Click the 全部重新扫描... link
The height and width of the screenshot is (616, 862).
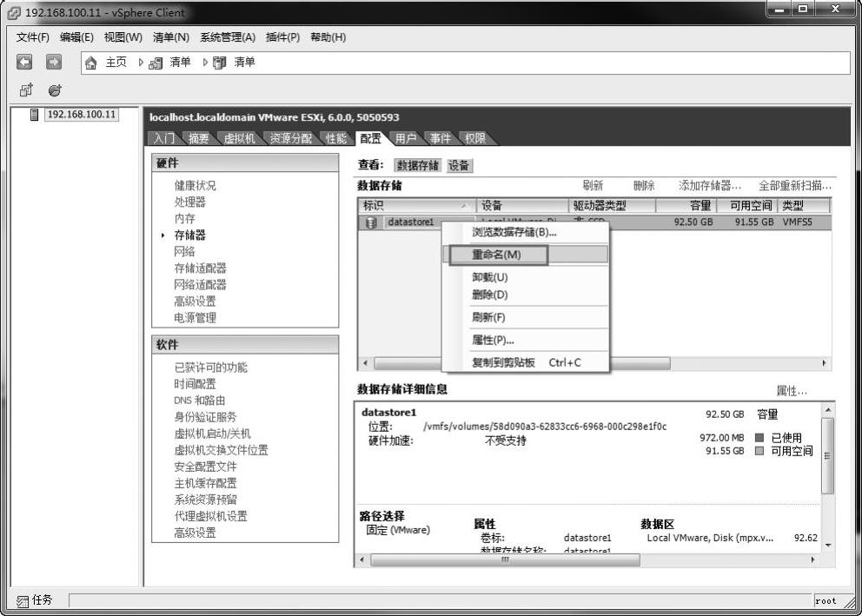coord(794,185)
